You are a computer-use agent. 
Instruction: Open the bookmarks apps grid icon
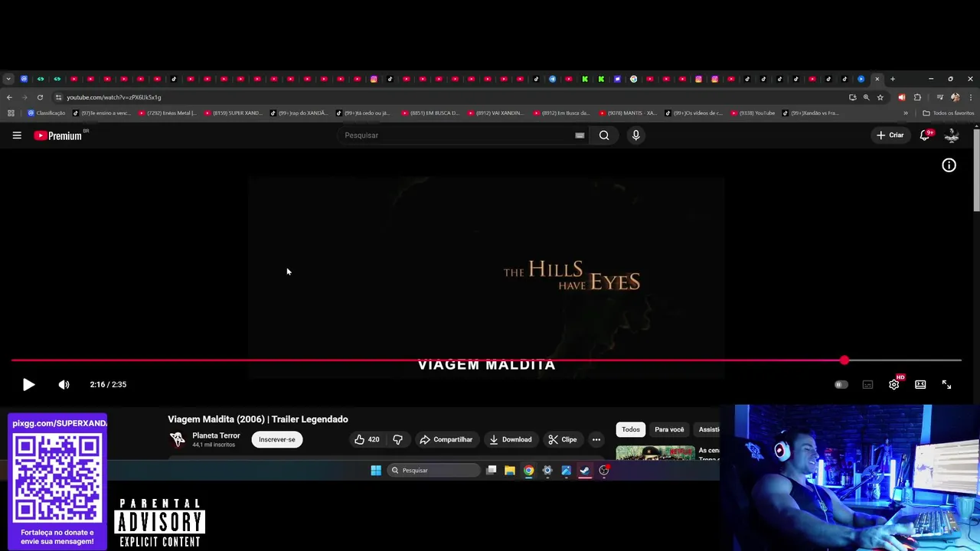(11, 113)
